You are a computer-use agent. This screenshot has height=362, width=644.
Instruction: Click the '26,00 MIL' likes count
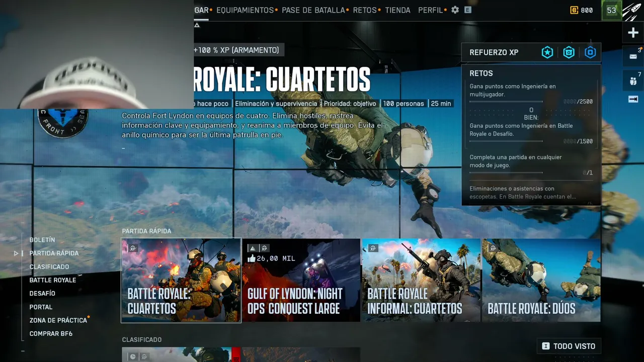pyautogui.click(x=276, y=258)
